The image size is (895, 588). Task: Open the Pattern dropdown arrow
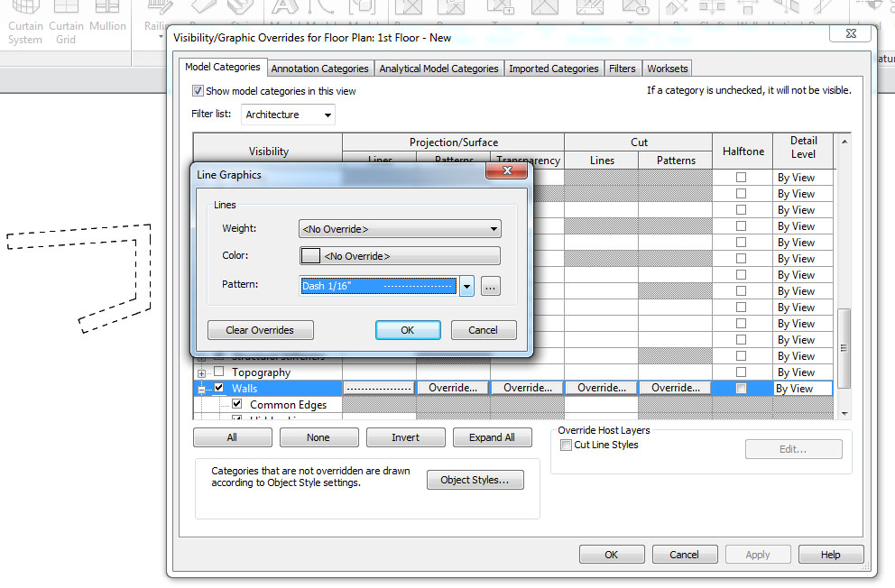click(x=466, y=287)
